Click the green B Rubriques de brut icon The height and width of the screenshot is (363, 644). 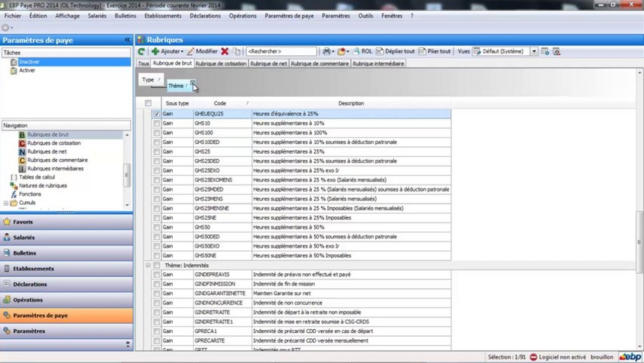(x=22, y=135)
